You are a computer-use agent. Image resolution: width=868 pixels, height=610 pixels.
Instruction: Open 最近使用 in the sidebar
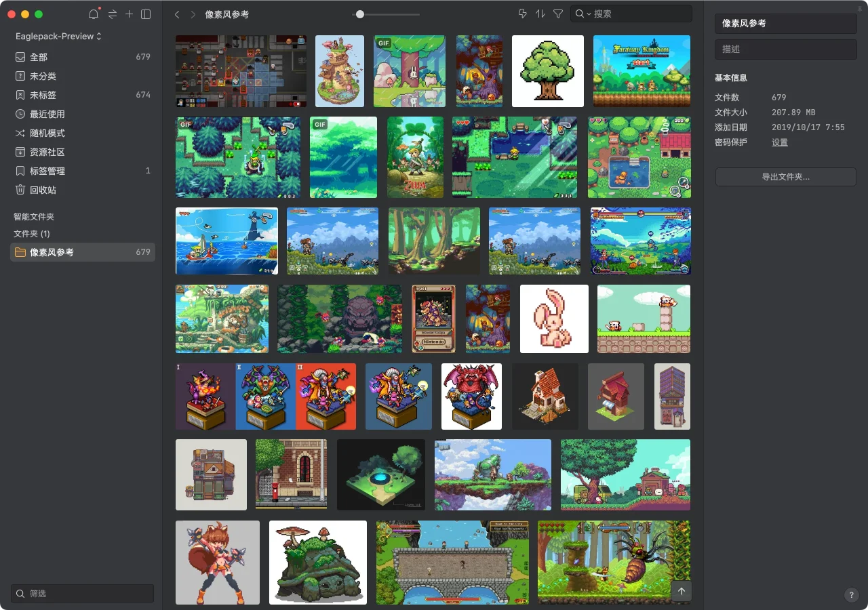83,114
